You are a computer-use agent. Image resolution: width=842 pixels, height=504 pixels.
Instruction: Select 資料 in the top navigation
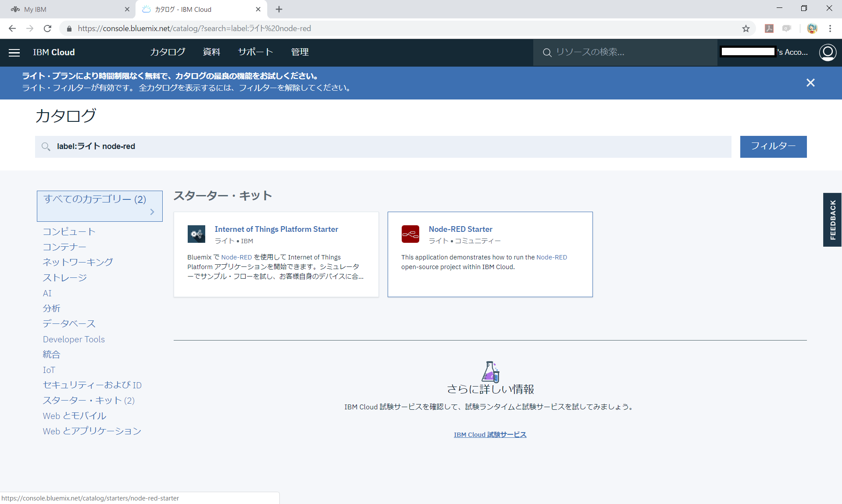click(x=211, y=52)
